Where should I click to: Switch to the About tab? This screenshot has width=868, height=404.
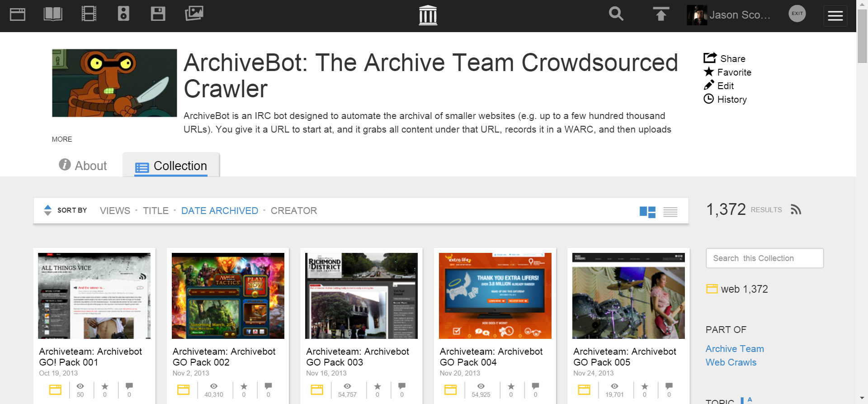coord(83,166)
